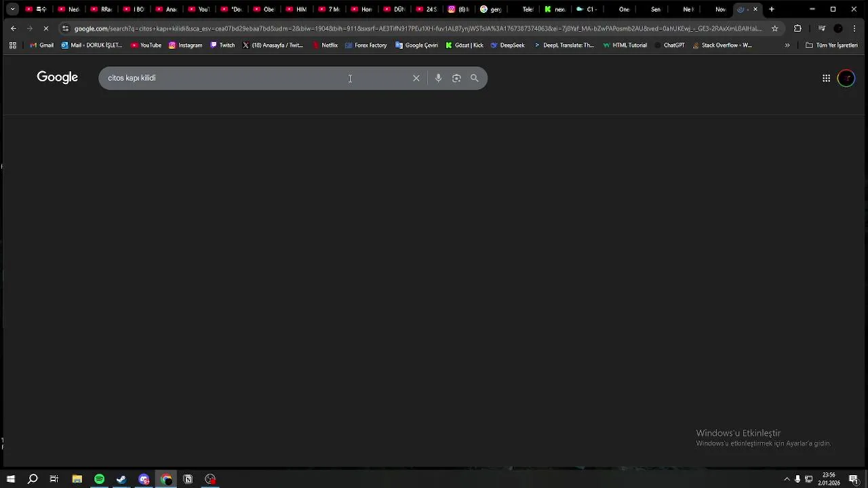
Task: Open the Google Çeviri bookmark
Action: (416, 45)
